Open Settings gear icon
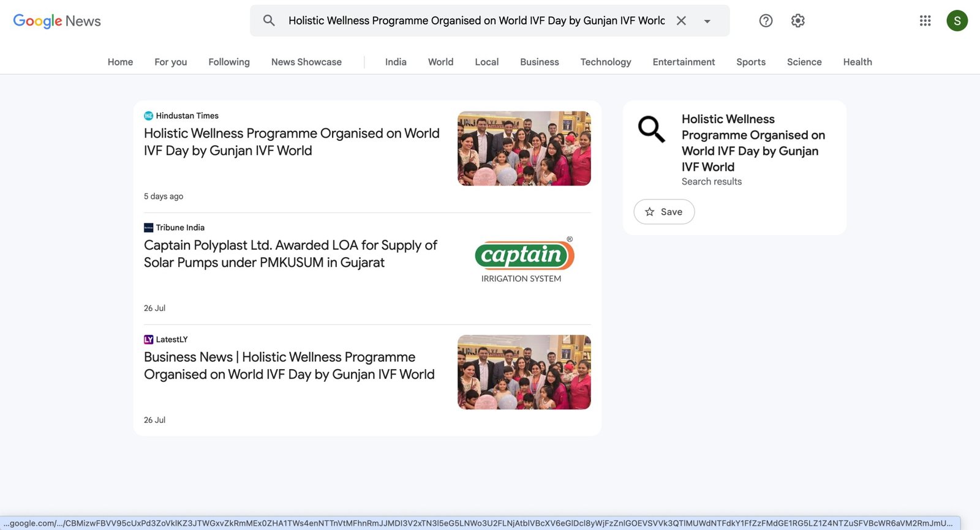Image resolution: width=980 pixels, height=530 pixels. pyautogui.click(x=797, y=21)
